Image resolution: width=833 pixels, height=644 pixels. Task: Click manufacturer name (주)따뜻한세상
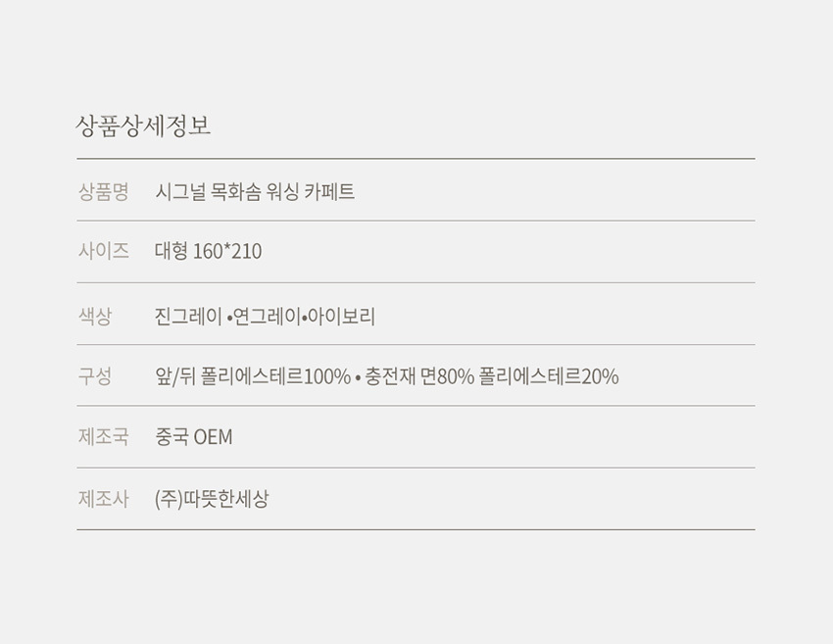[212, 499]
